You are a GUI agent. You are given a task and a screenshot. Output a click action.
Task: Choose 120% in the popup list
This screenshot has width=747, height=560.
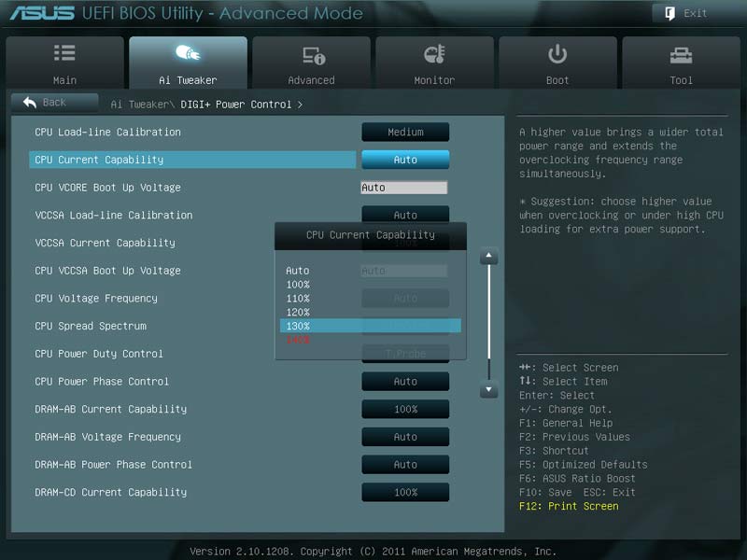point(298,312)
